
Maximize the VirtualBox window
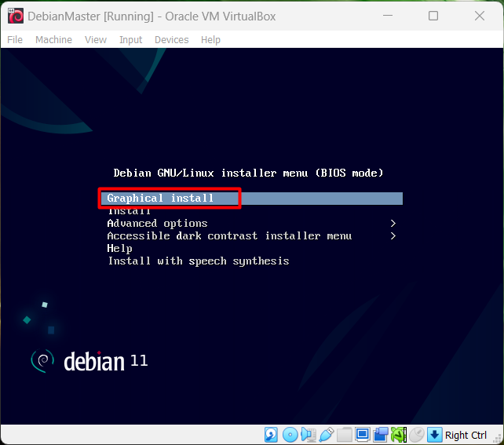(x=433, y=16)
